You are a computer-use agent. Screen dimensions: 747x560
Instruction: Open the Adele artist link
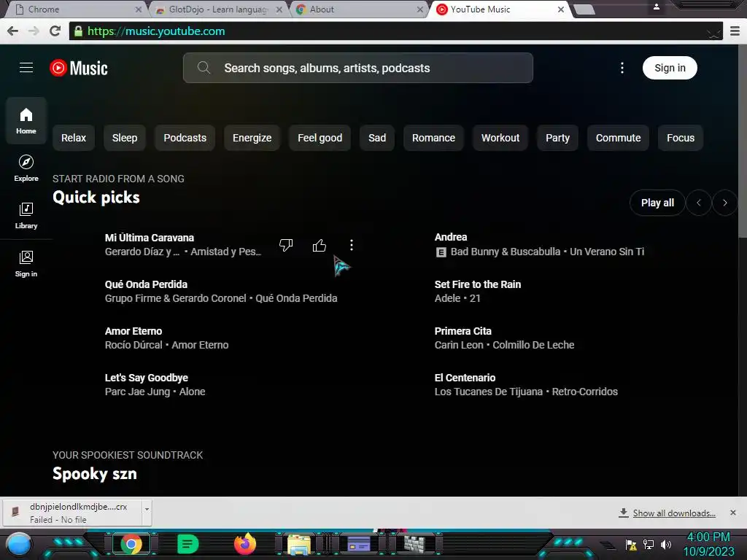click(447, 298)
